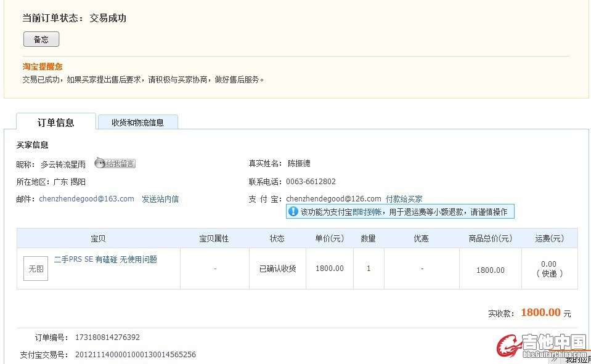Click the Alipay transaction number

[x=135, y=355]
